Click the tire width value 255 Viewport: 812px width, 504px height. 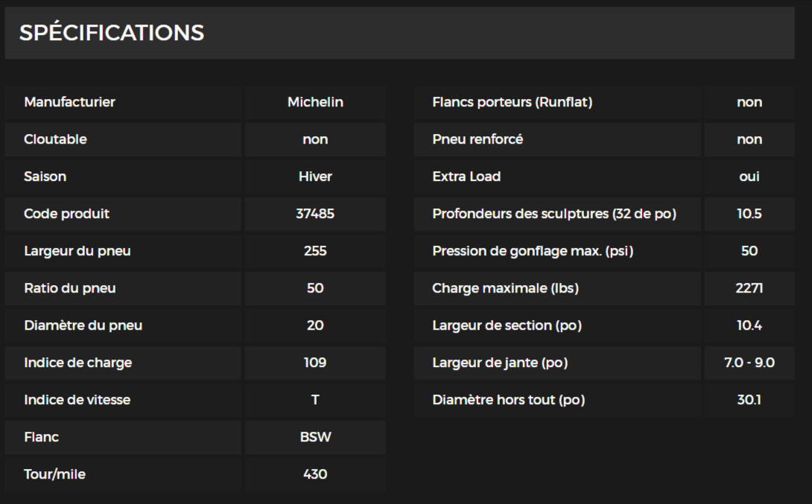pyautogui.click(x=315, y=251)
